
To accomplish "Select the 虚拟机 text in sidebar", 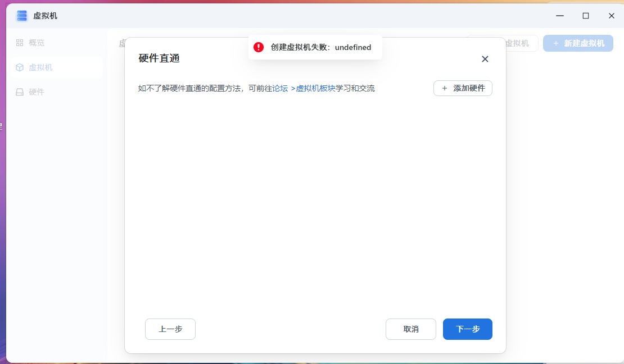I will tap(40, 67).
